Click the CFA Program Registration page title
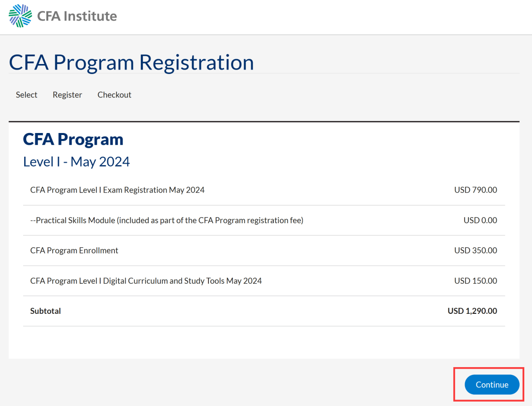The height and width of the screenshot is (406, 532). coord(132,63)
